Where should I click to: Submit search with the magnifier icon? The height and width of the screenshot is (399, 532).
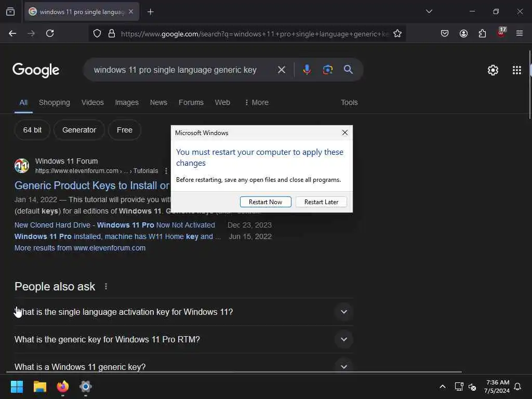coord(348,70)
